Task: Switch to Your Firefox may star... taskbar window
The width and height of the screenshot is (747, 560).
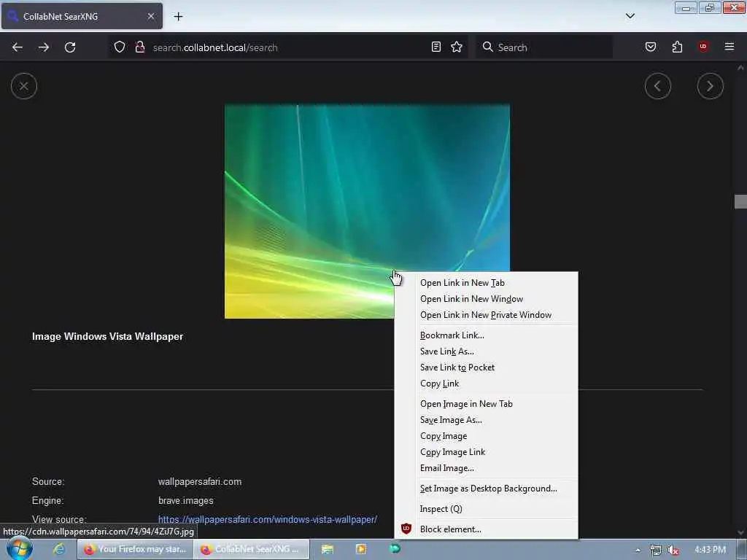Action: point(135,550)
